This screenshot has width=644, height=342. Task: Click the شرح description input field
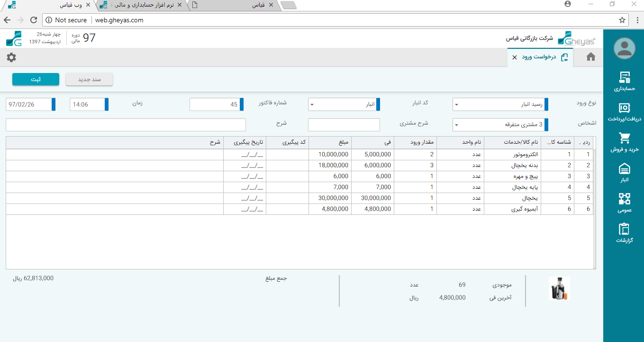pyautogui.click(x=126, y=125)
